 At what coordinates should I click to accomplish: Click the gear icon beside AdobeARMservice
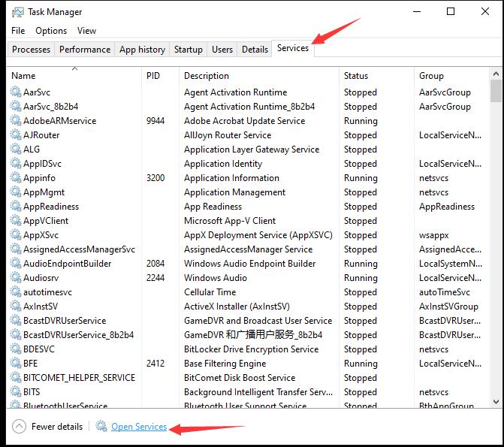click(x=16, y=121)
